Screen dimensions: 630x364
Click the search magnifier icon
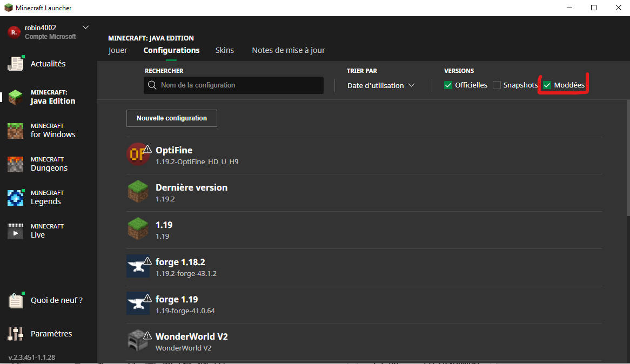tap(152, 85)
